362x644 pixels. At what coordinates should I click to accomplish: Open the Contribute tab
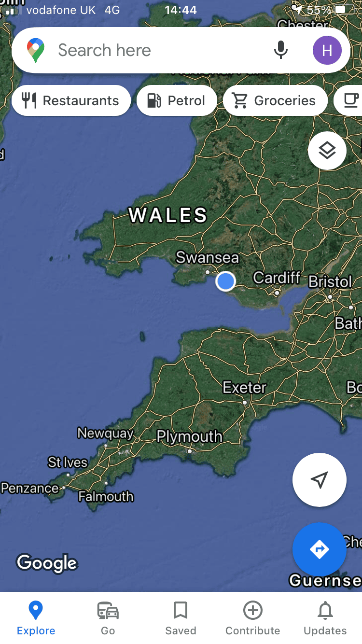(x=253, y=618)
